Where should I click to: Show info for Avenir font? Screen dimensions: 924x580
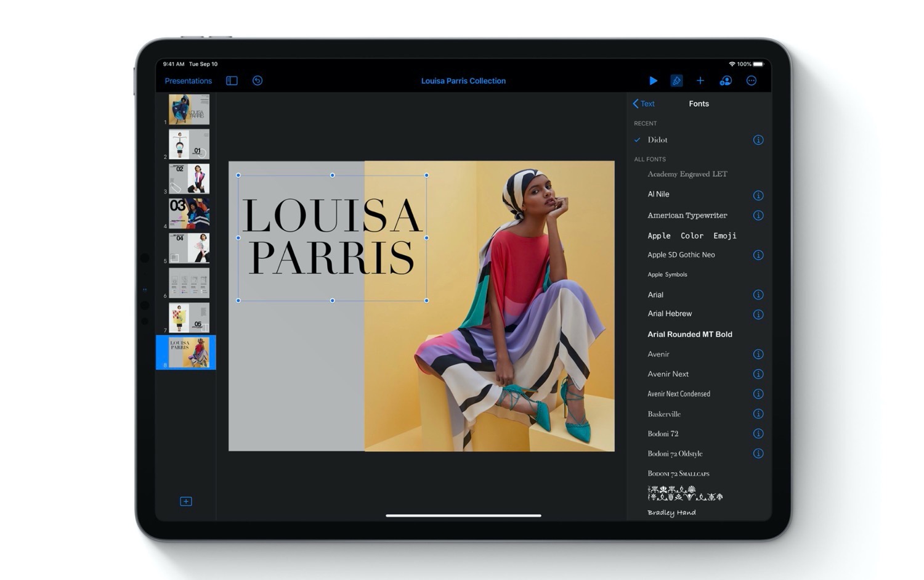758,354
